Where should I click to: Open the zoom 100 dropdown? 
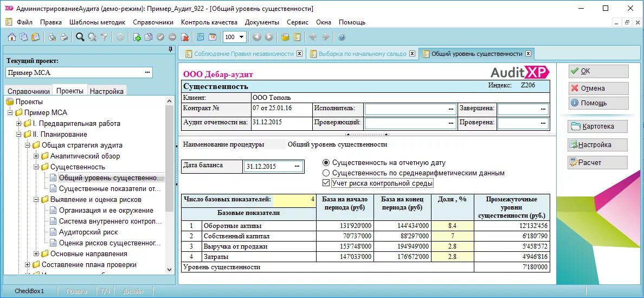click(x=242, y=37)
